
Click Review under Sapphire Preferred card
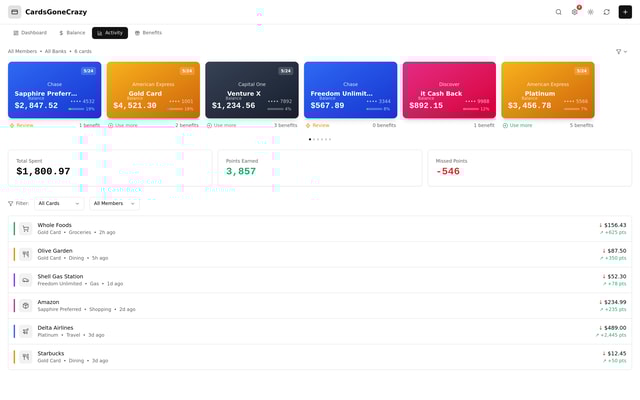(22, 125)
